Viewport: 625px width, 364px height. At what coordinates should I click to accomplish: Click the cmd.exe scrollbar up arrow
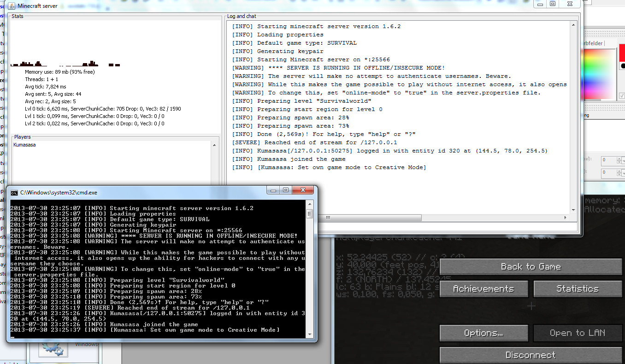pyautogui.click(x=309, y=204)
